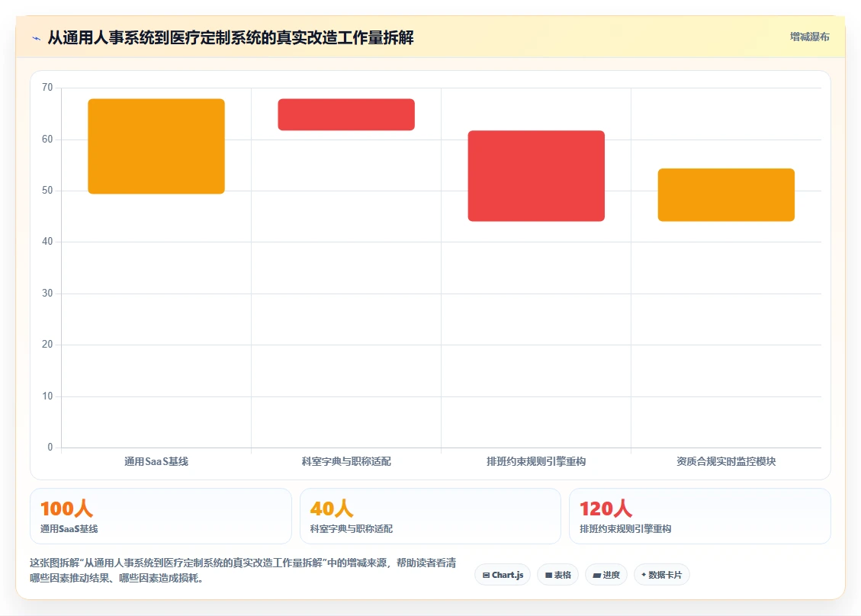Click y-axis value 10
Image resolution: width=861 pixels, height=616 pixels.
[47, 396]
